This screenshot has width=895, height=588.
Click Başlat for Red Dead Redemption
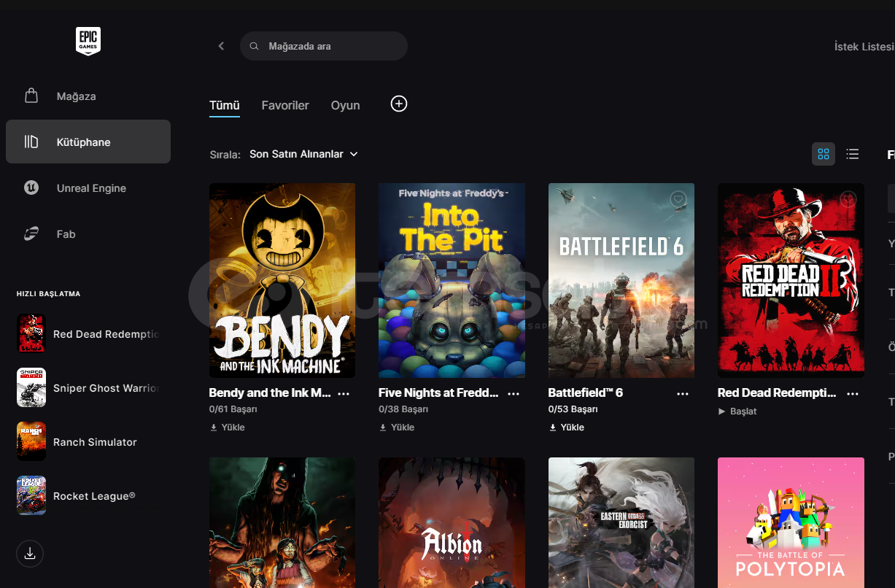point(737,411)
